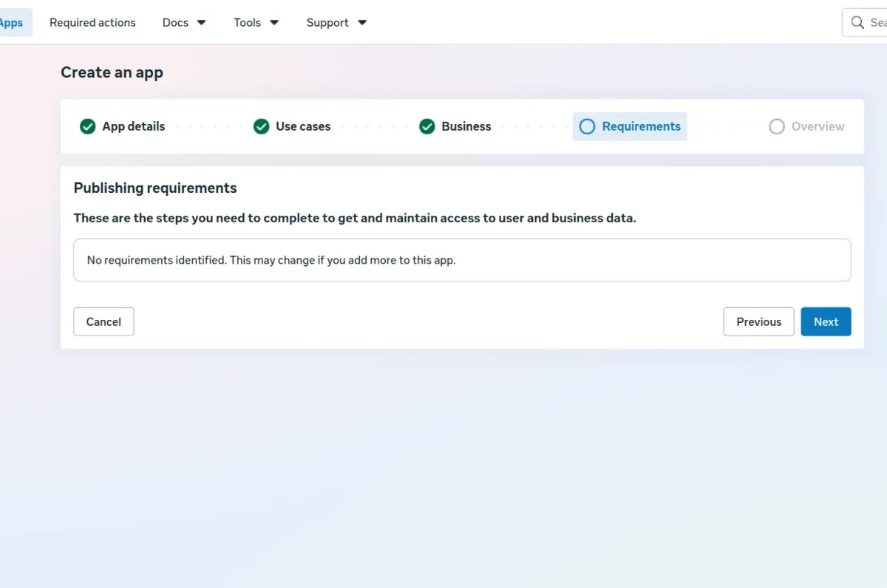Select the Overview step label
Viewport: 887px width, 588px height.
[818, 126]
